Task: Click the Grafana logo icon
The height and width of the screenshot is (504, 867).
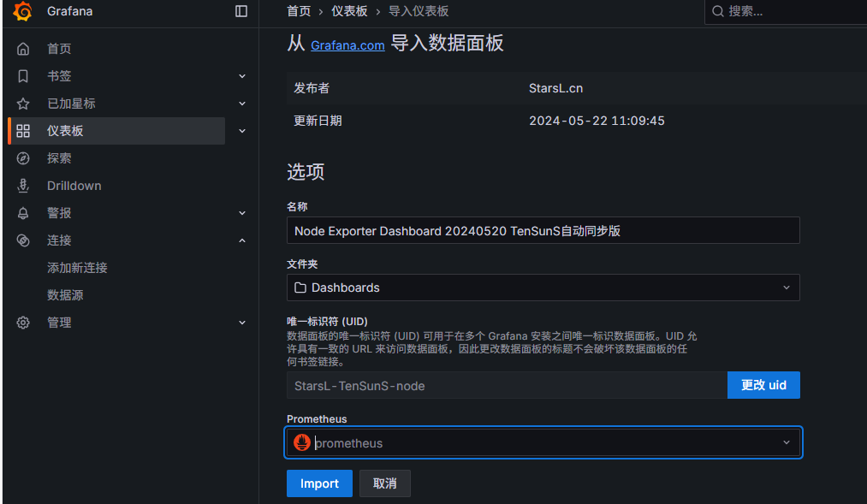Action: pos(22,11)
